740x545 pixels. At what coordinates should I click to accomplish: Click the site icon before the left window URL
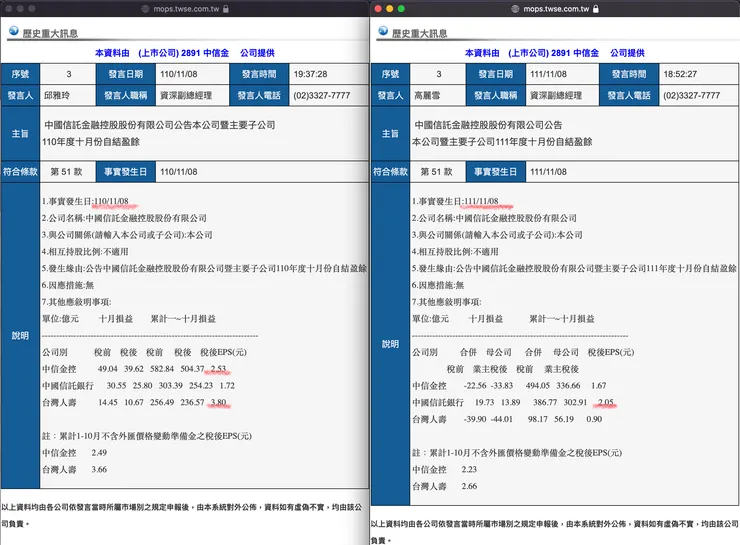(x=145, y=8)
